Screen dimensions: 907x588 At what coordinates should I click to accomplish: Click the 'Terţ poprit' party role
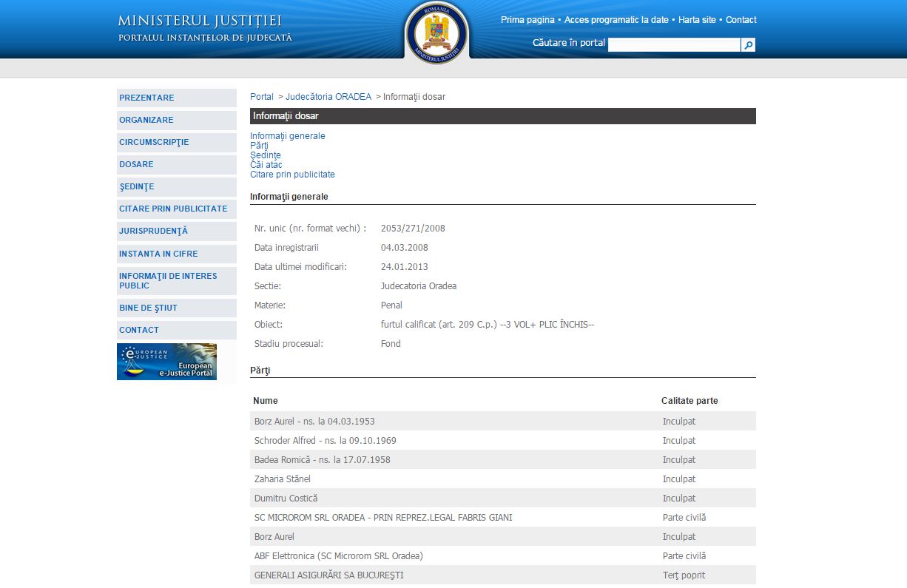click(x=684, y=575)
